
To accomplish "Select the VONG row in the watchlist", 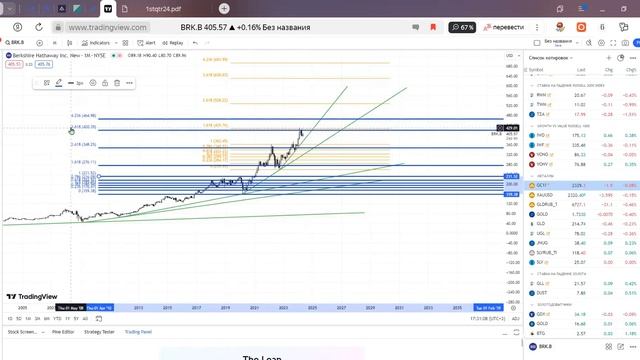I will coord(582,155).
